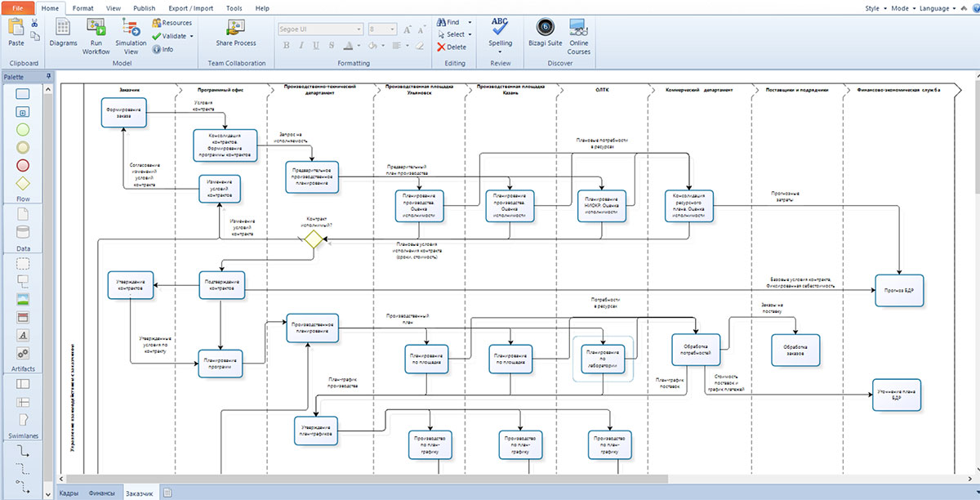Open Bizagi Suite from Discover group
Screen dimensions: 980x500
coord(544,27)
